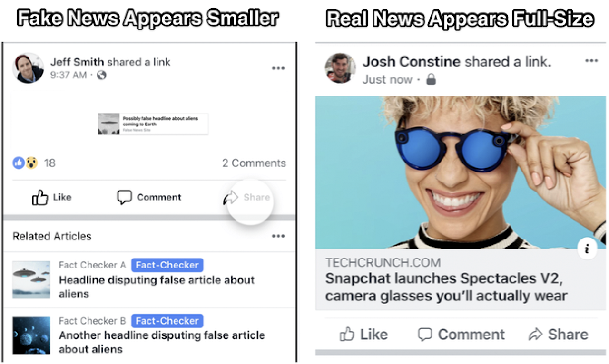Expand the Related Articles options menu
The height and width of the screenshot is (364, 609).
[x=278, y=236]
